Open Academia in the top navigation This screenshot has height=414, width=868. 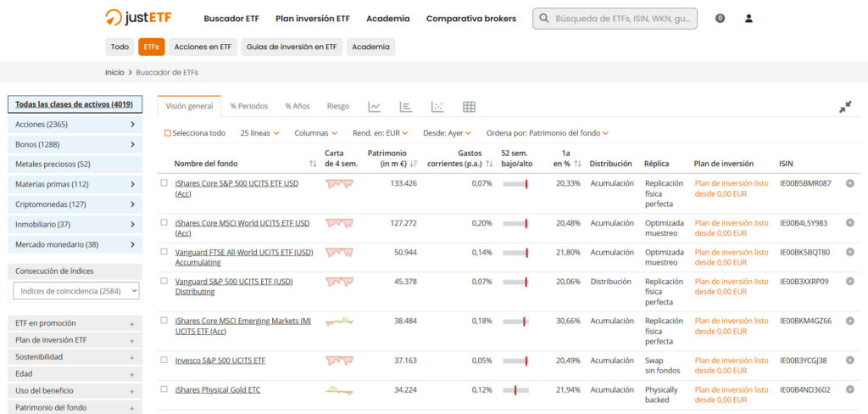click(x=388, y=19)
